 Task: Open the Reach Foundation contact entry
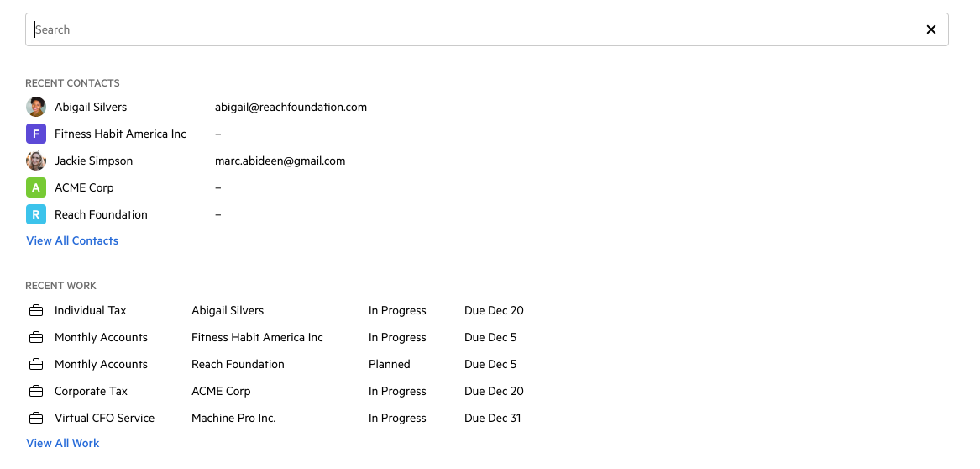point(101,214)
